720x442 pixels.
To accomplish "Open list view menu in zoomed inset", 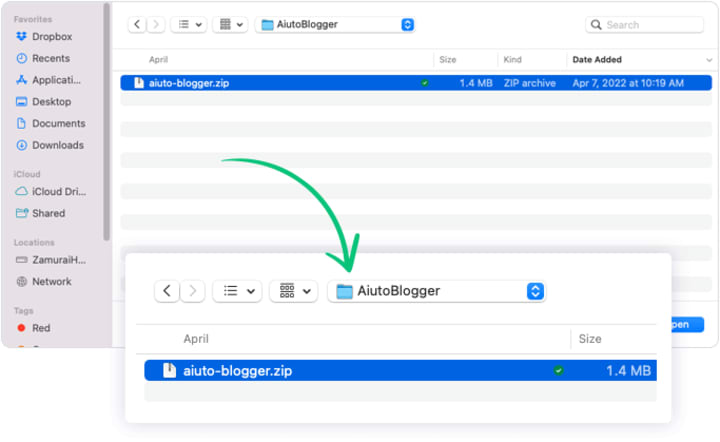I will [237, 291].
